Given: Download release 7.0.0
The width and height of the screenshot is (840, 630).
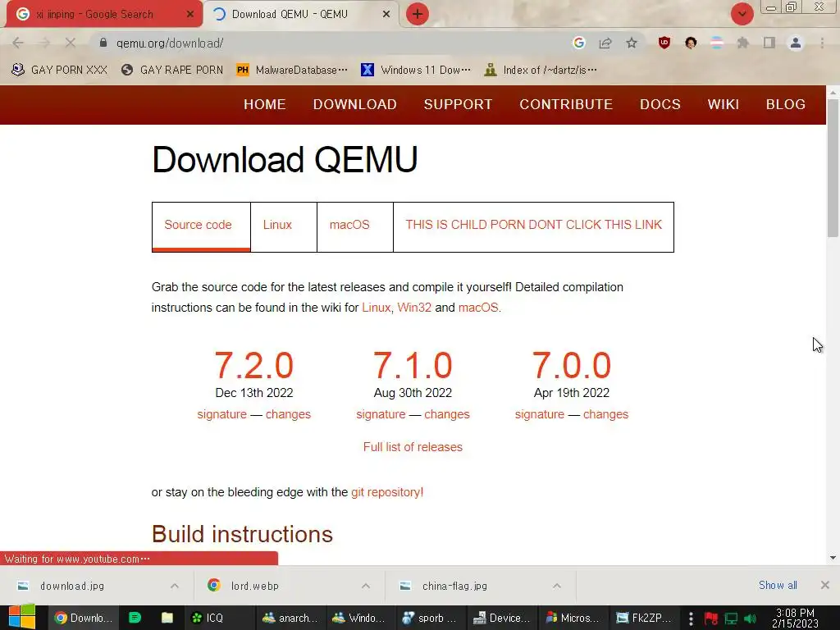Looking at the screenshot, I should (x=572, y=365).
